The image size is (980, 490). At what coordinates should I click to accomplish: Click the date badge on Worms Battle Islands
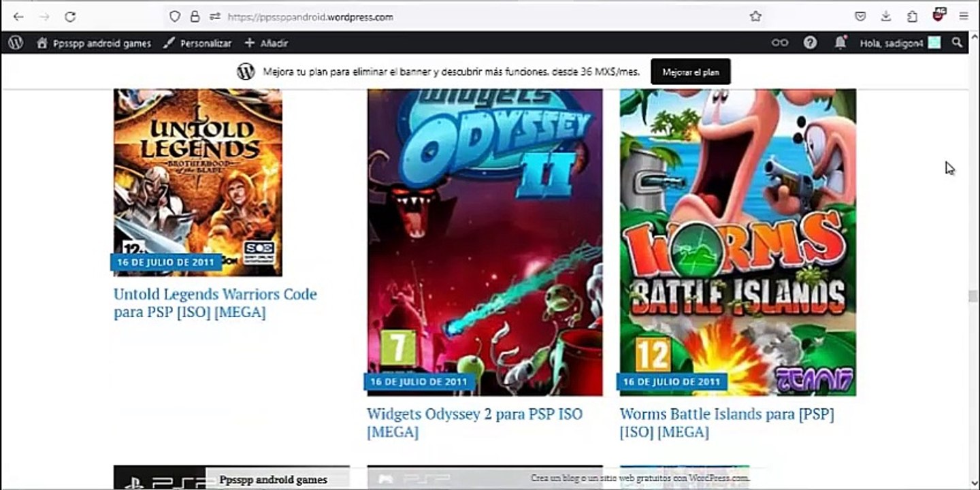tap(672, 382)
